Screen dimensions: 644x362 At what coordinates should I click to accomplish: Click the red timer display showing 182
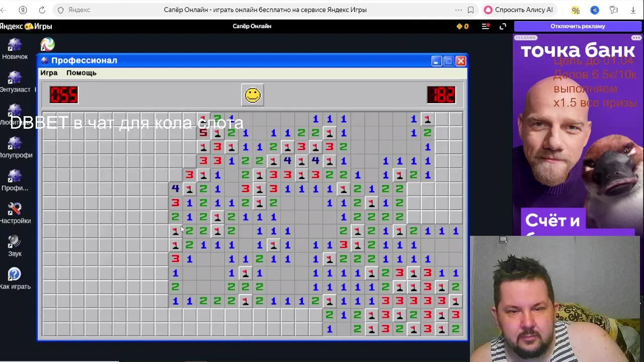click(x=441, y=95)
